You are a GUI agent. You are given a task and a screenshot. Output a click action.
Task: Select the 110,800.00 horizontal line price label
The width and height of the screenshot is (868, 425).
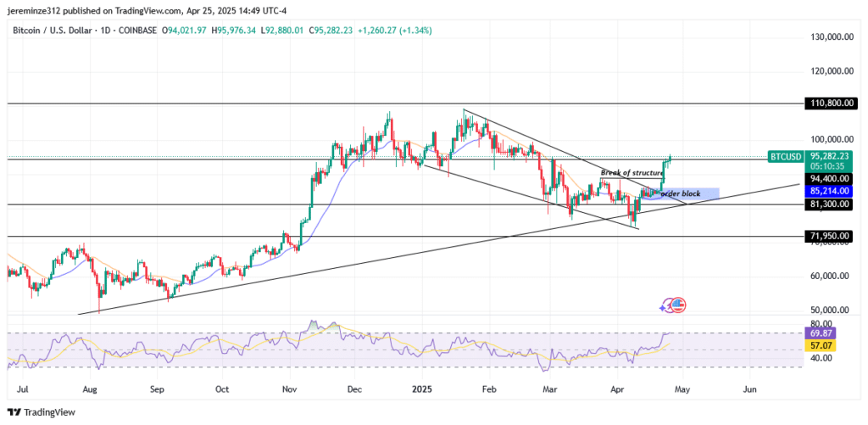[830, 103]
